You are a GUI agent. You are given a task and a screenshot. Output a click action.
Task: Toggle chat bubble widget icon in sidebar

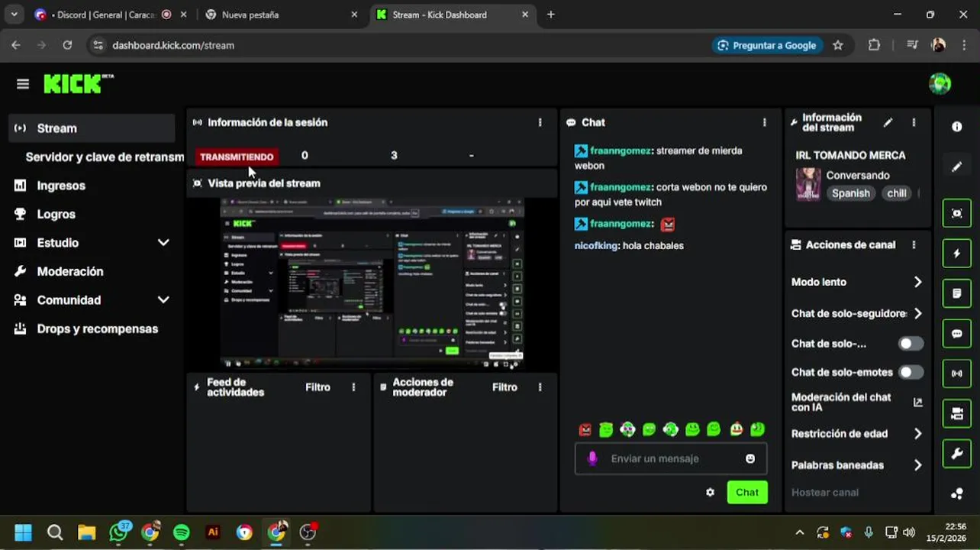[957, 334]
